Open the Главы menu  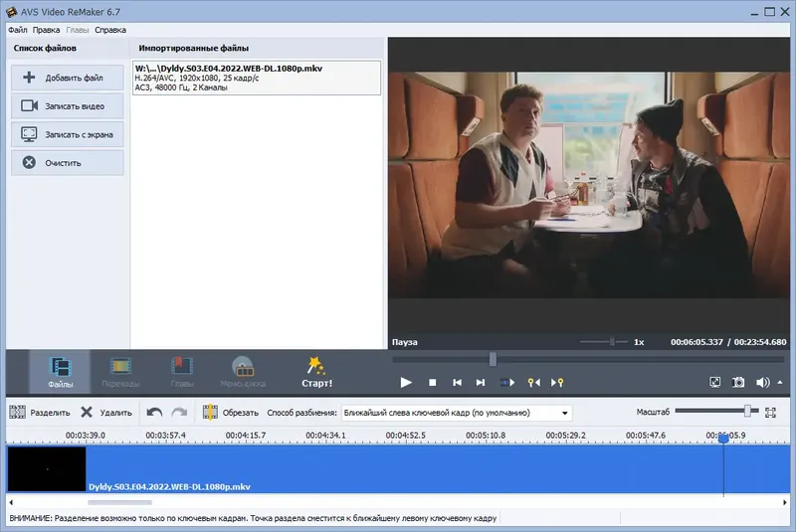tap(78, 30)
